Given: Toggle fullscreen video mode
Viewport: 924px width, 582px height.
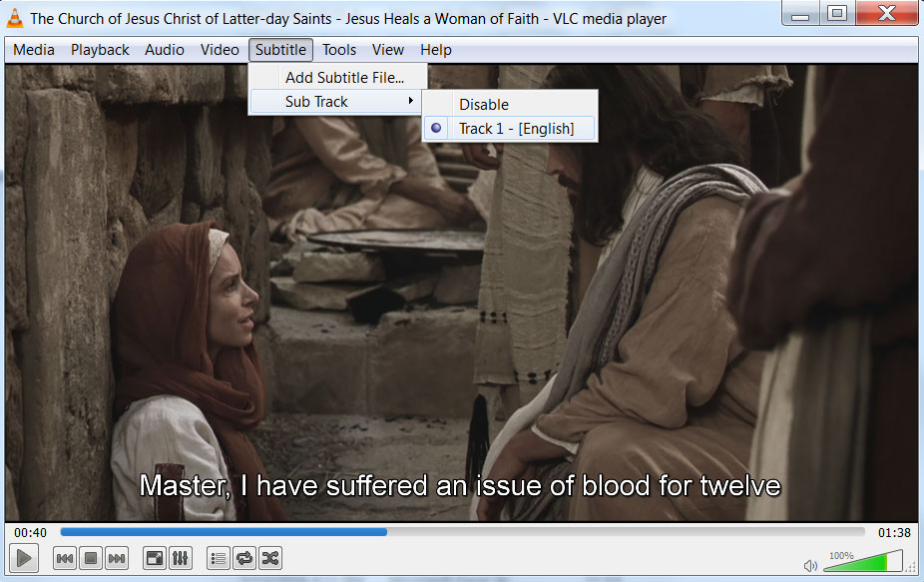Looking at the screenshot, I should (x=155, y=559).
